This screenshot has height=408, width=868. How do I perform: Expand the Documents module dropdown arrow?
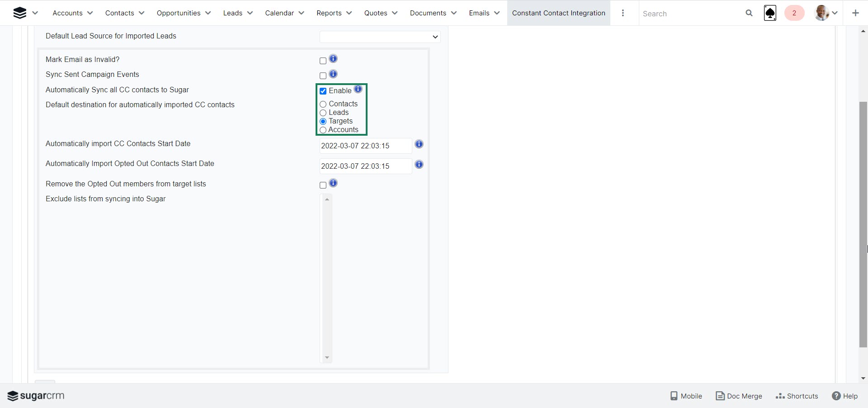(x=454, y=13)
